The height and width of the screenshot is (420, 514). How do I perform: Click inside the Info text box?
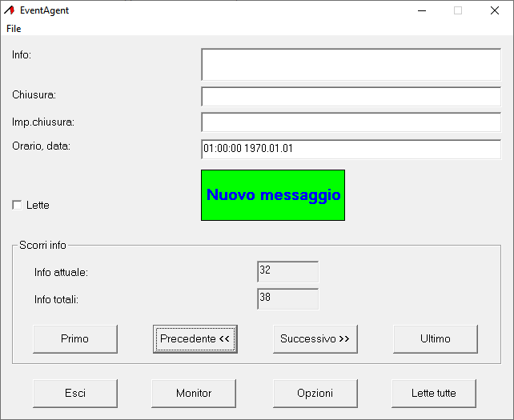[x=351, y=64]
